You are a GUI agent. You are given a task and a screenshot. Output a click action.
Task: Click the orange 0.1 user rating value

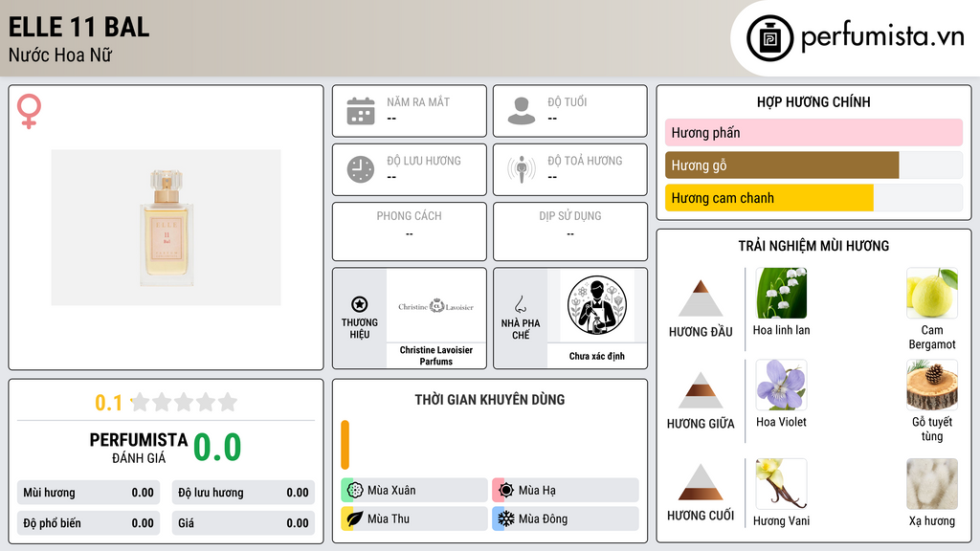point(108,403)
